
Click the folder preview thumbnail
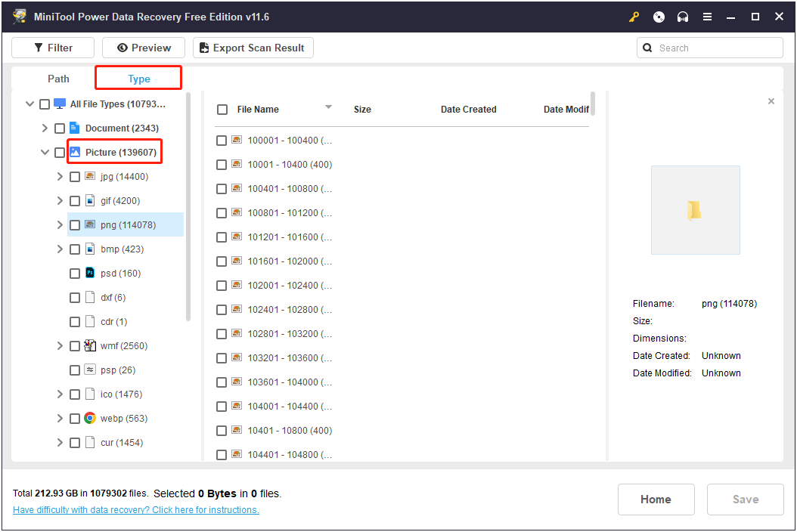(x=696, y=210)
